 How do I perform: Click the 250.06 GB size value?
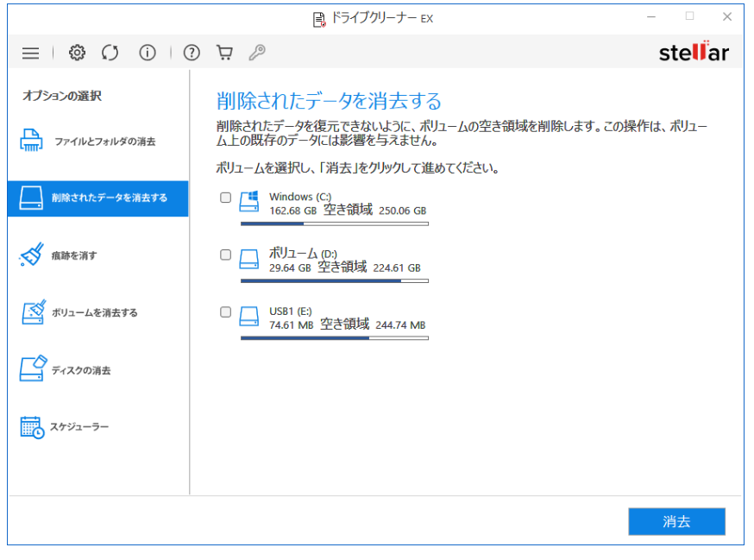(x=403, y=211)
